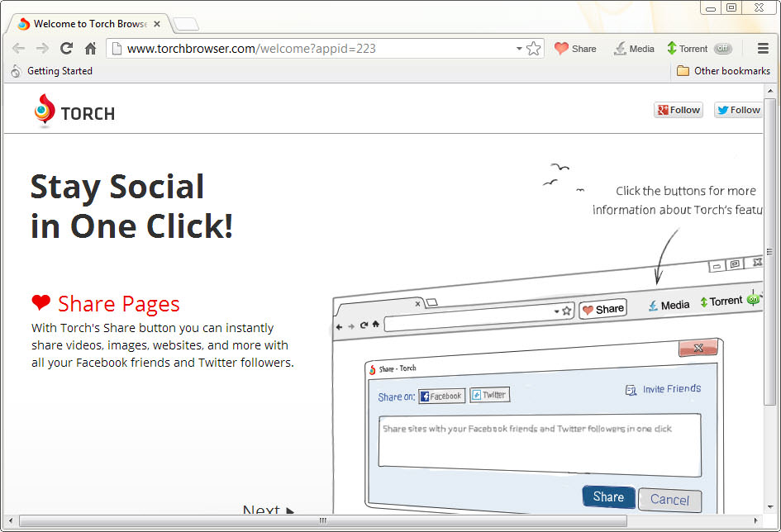Reload the page with the refresh icon
The height and width of the screenshot is (532, 781).
coord(67,49)
